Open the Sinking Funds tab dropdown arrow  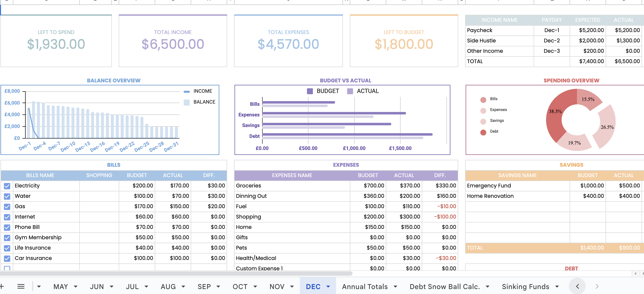point(557,286)
